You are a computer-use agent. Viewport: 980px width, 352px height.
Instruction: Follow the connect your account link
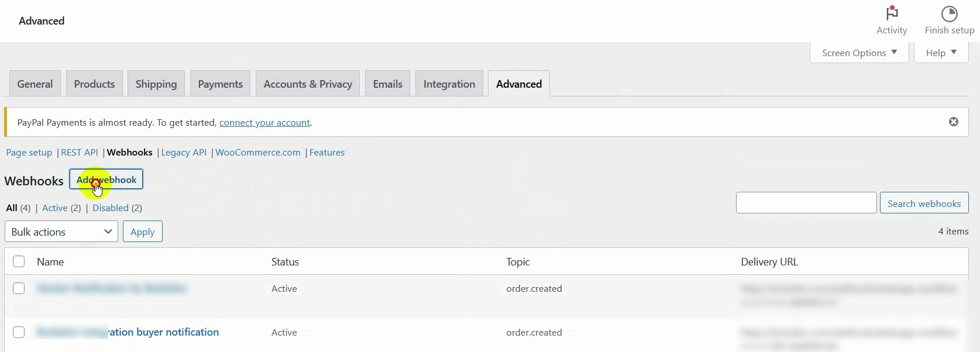(x=264, y=122)
